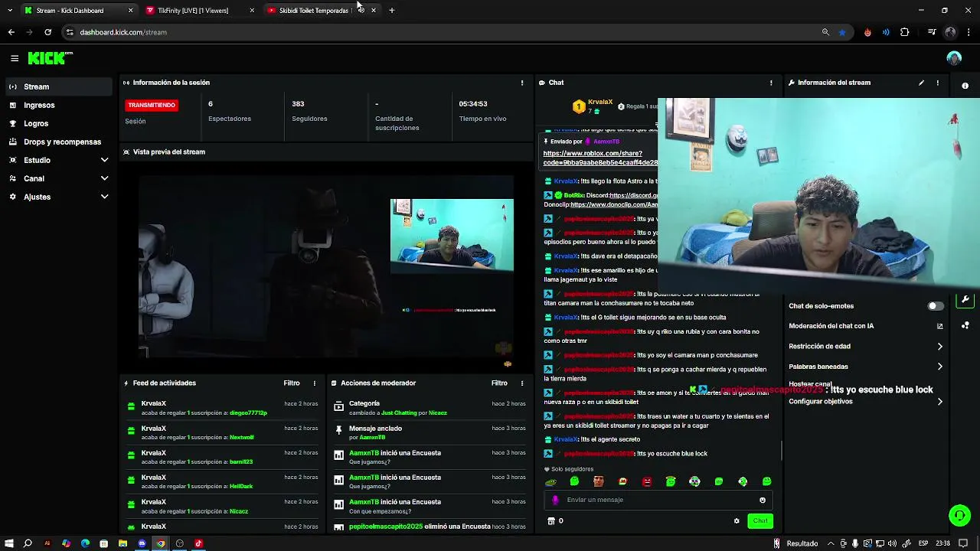Reload the dashboard page
Viewport: 980px width, 551px height.
click(x=47, y=32)
